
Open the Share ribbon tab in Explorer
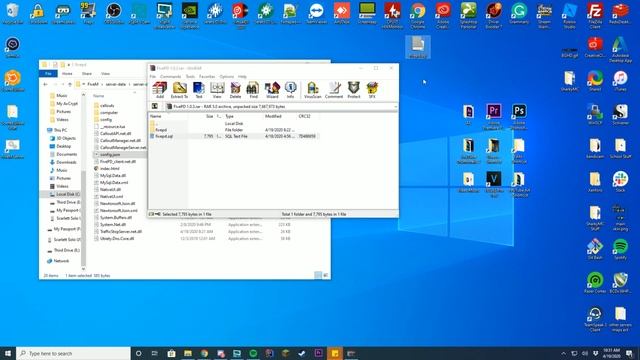pos(87,73)
